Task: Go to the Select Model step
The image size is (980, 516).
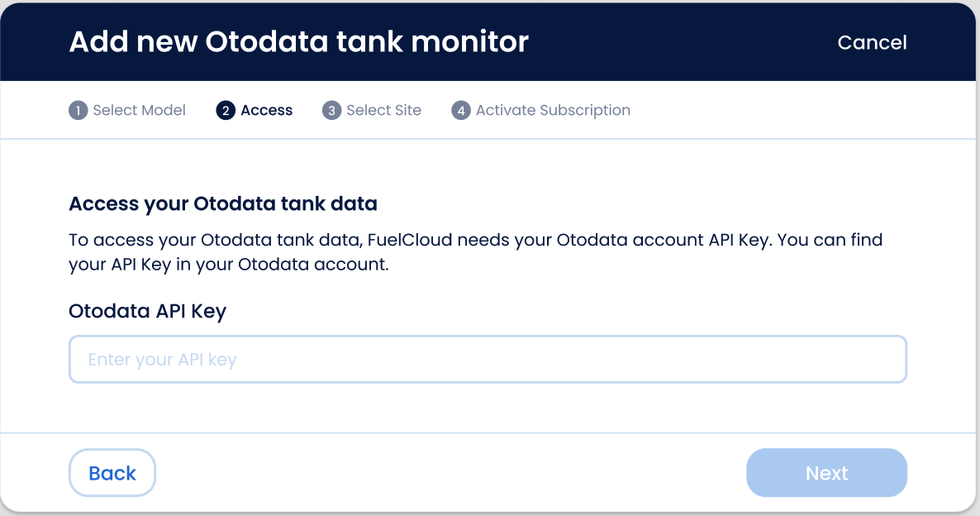Action: (127, 111)
